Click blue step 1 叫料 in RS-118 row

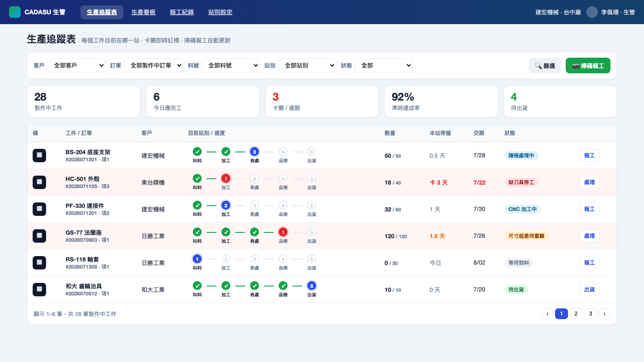pyautogui.click(x=197, y=259)
